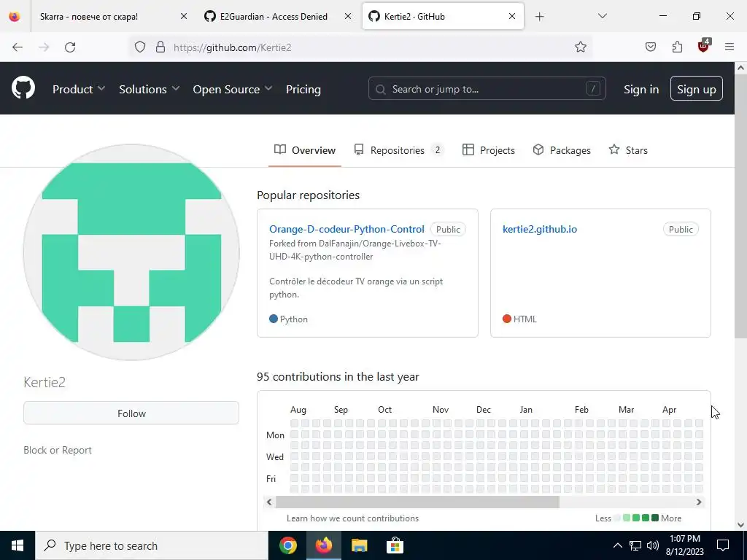The image size is (747, 560).
Task: Click Sign in link
Action: 641,89
